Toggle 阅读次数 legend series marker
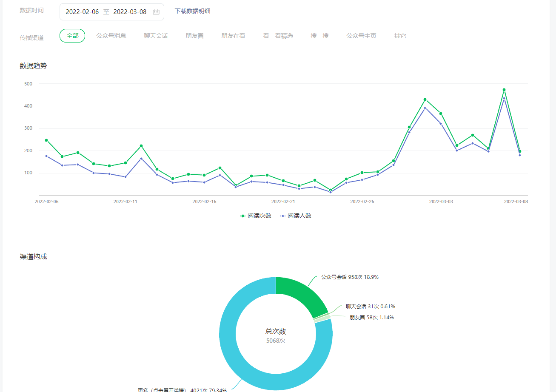The image size is (556, 392). tap(243, 216)
